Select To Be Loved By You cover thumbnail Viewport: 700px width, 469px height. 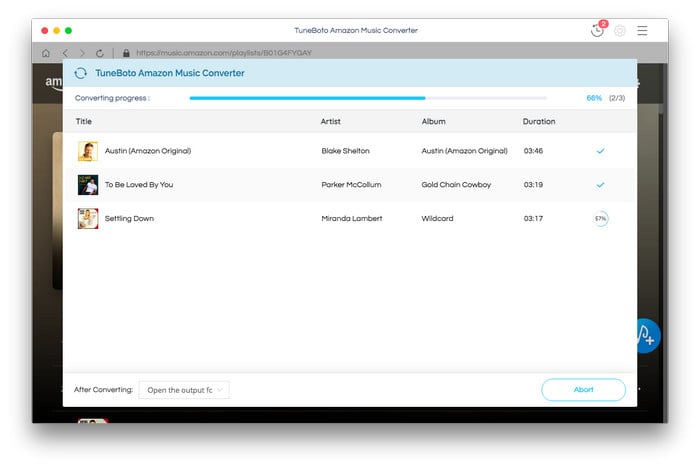(88, 185)
